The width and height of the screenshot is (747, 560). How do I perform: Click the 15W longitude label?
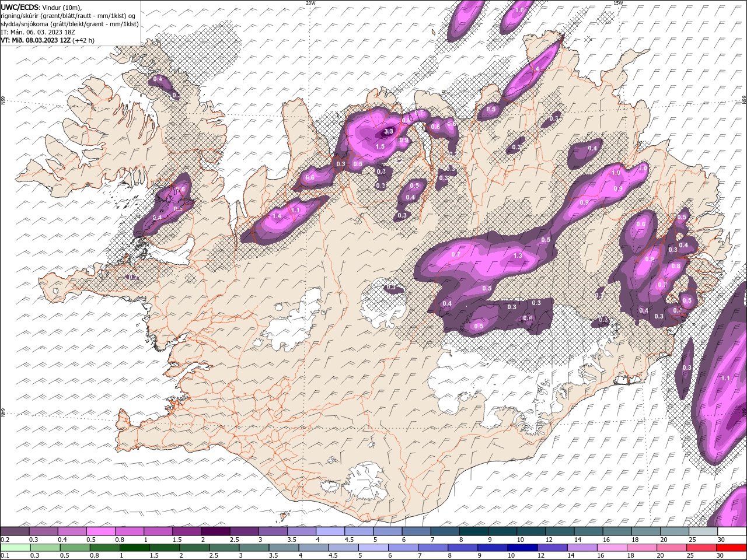pos(618,3)
